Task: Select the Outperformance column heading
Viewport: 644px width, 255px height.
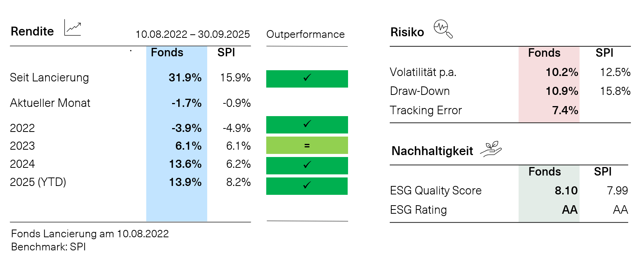Action: click(x=305, y=34)
